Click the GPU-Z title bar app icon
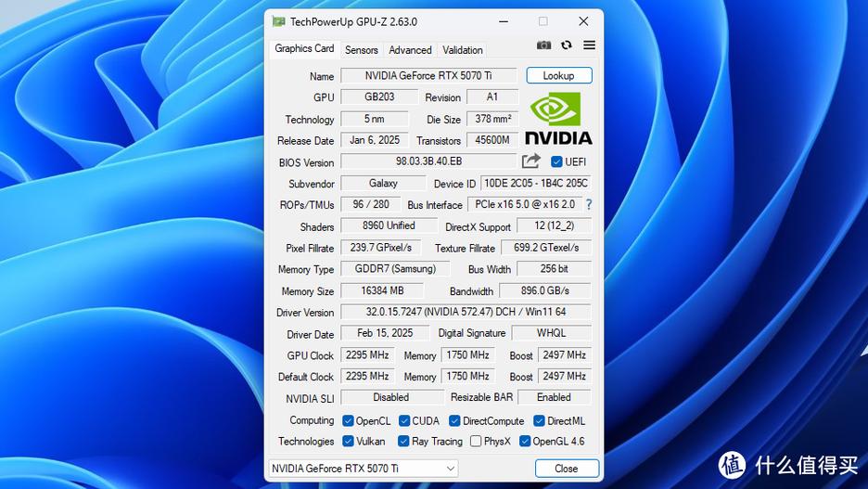Image resolution: width=868 pixels, height=489 pixels. coord(278,21)
